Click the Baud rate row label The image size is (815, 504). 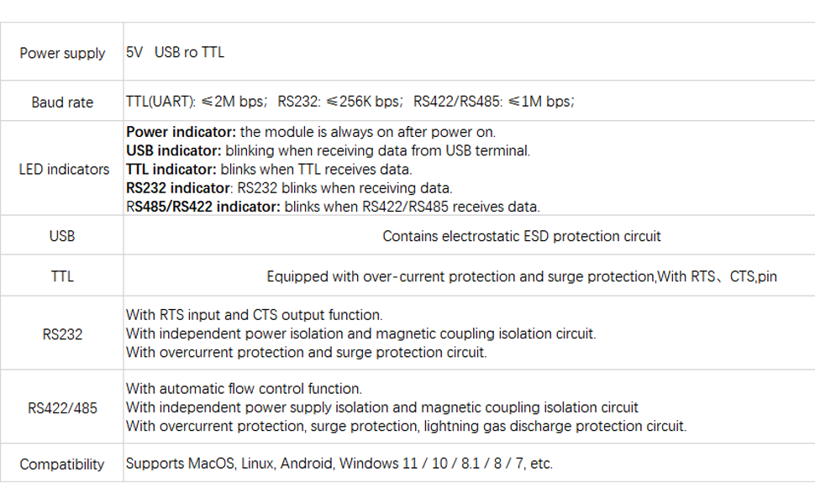click(x=62, y=102)
